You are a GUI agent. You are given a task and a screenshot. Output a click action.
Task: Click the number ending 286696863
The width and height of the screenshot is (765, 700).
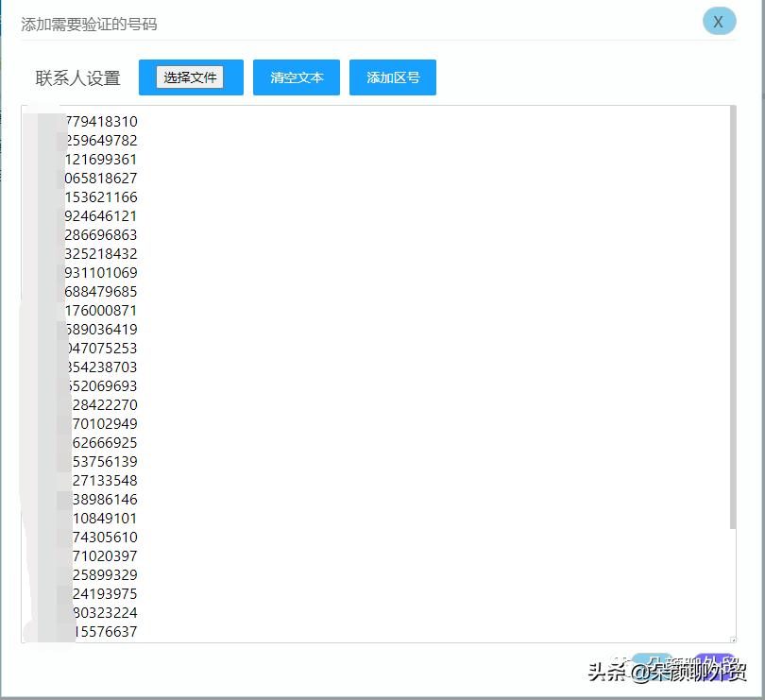[104, 234]
